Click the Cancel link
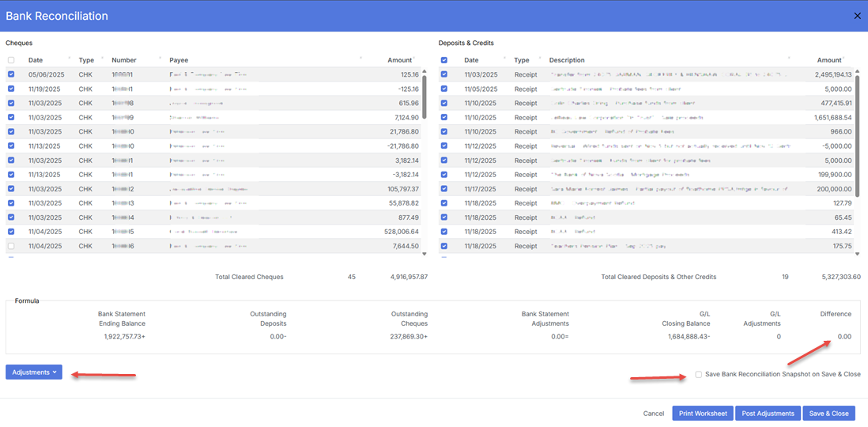868x427 pixels. click(x=653, y=414)
